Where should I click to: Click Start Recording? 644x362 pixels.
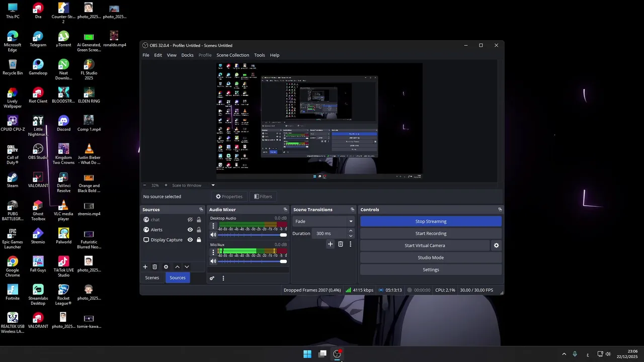coord(431,233)
